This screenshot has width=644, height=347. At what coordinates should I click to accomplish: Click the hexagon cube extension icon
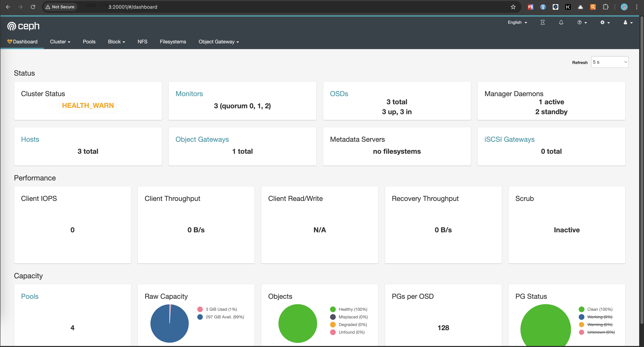point(556,7)
